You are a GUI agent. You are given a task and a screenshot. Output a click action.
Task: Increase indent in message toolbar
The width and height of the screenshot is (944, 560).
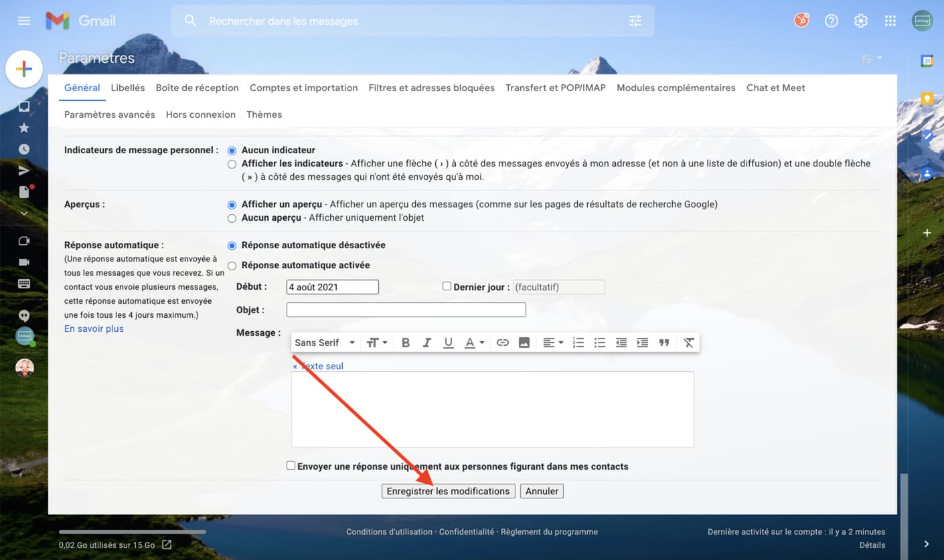[x=643, y=343]
